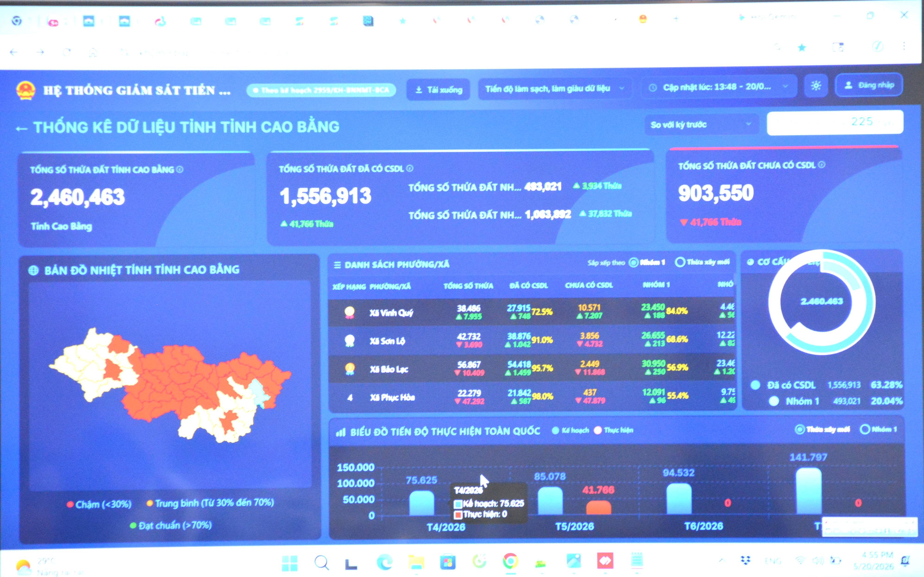Screen dimensions: 924x577
Task: Click the national emblem logo in header
Action: pos(26,91)
